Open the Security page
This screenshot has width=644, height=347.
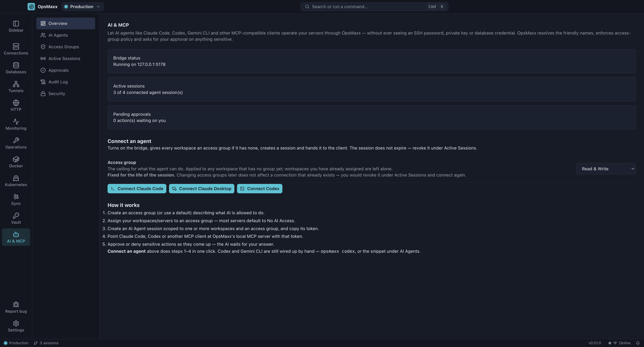tap(66, 94)
